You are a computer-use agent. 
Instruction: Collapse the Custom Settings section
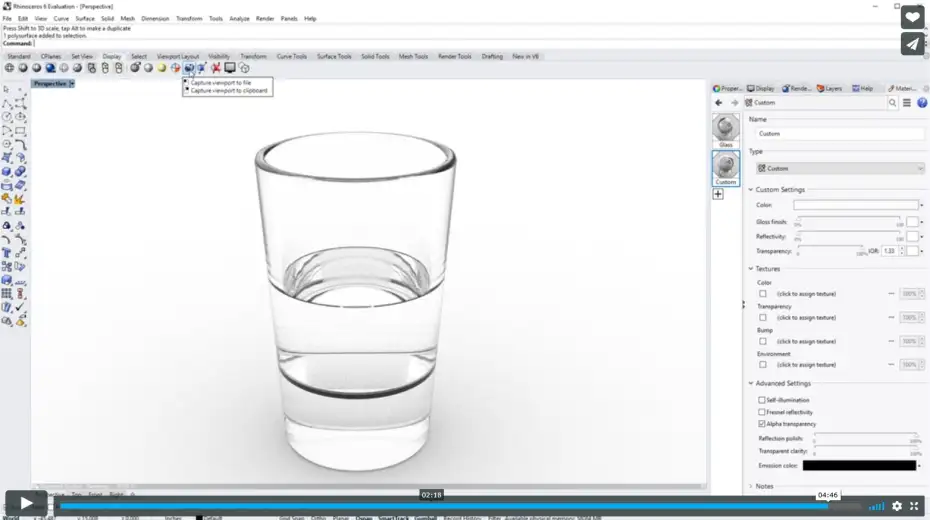tap(751, 190)
